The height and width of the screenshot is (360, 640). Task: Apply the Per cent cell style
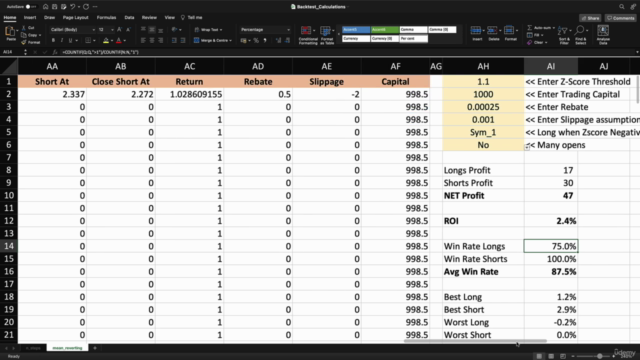pyautogui.click(x=413, y=39)
